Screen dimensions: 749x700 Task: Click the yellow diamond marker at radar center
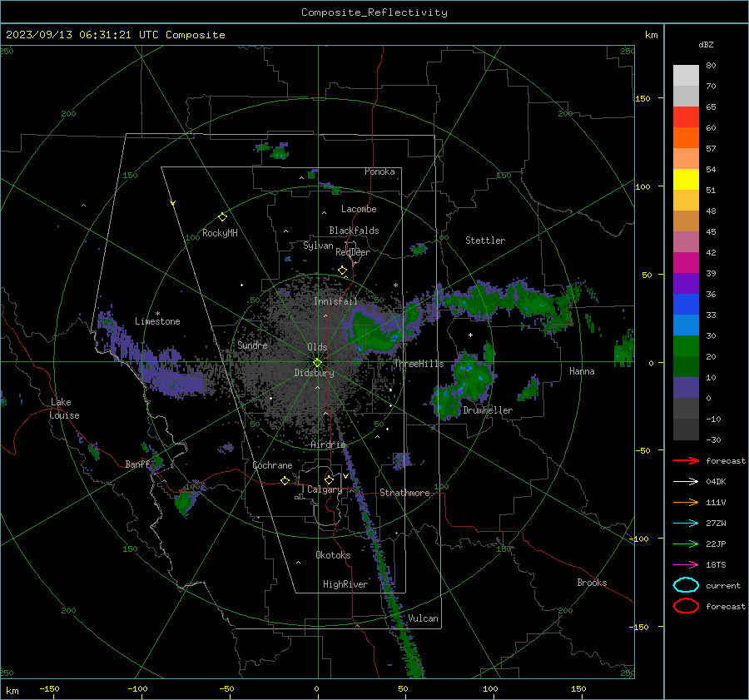pos(318,363)
